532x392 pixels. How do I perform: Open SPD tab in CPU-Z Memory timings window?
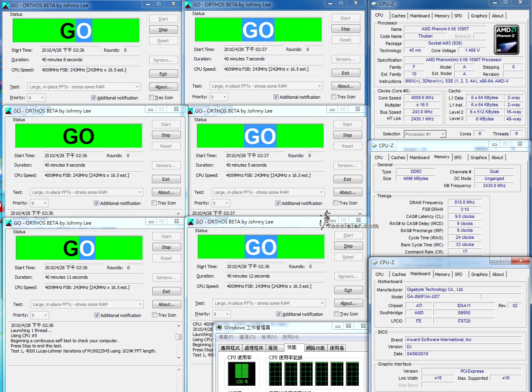(x=458, y=158)
